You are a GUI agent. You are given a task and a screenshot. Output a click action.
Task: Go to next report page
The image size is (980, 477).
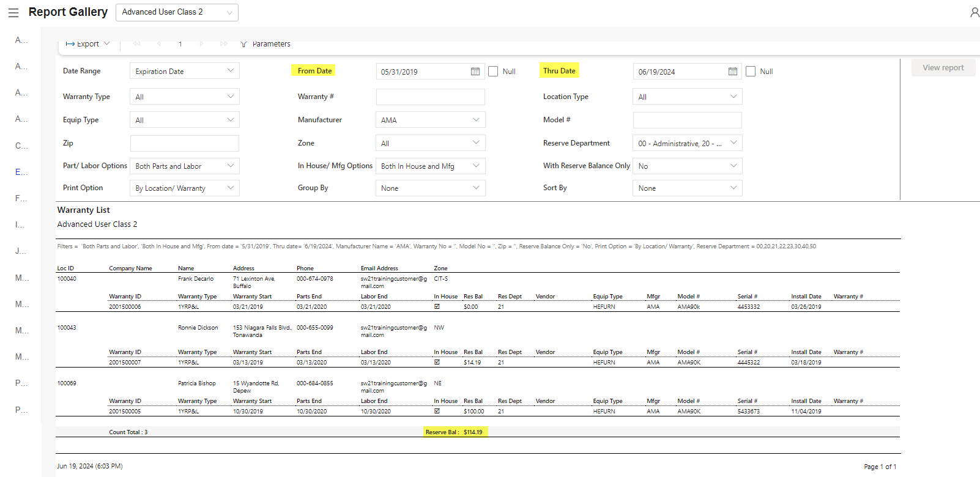201,44
